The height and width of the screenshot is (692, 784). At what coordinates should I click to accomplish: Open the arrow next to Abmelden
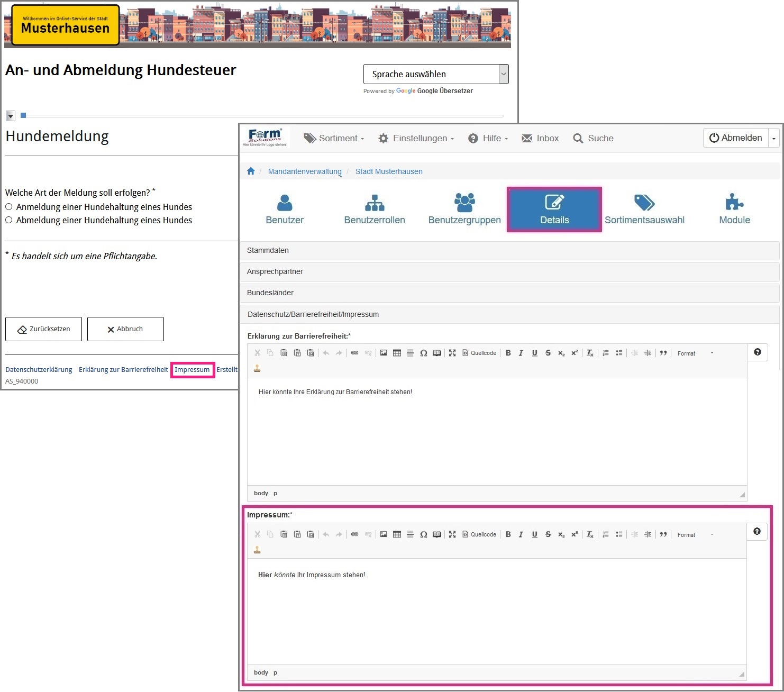[774, 138]
